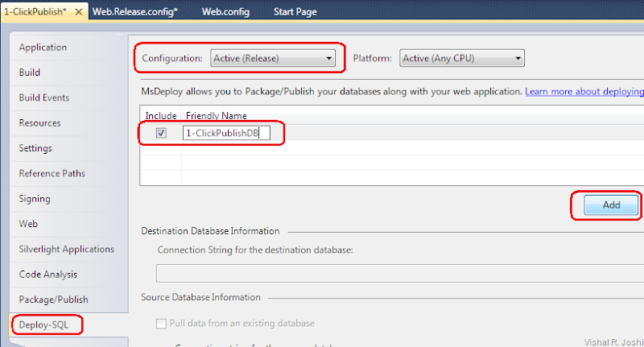This screenshot has width=644, height=347.
Task: Open the Code Analysis tab
Action: 48,275
